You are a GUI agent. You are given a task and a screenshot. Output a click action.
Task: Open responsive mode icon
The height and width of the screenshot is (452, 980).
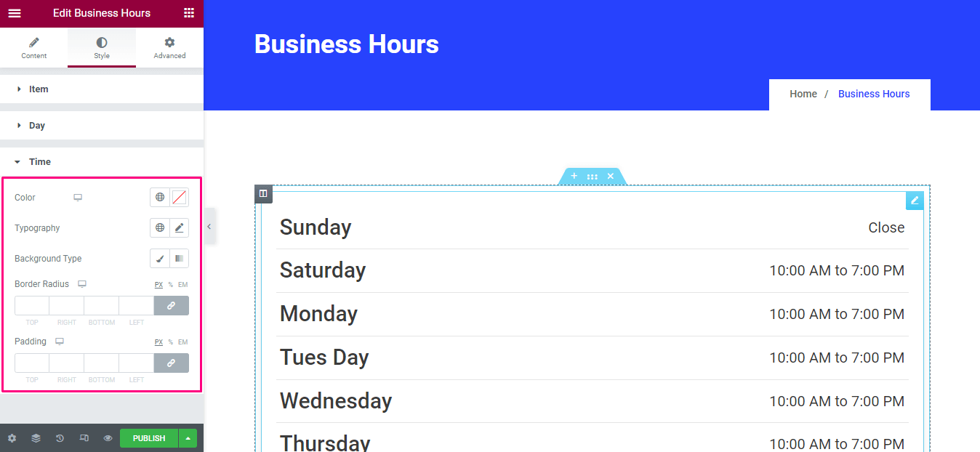pos(84,438)
